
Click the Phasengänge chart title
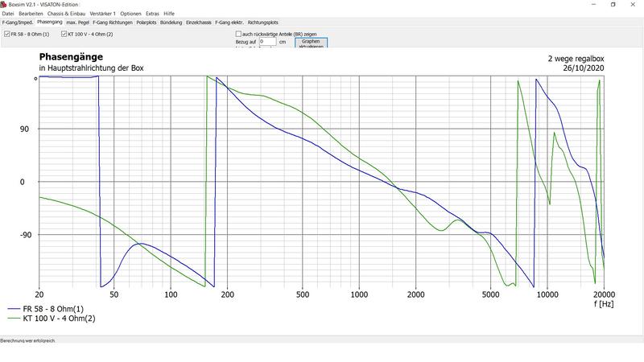[x=71, y=57]
